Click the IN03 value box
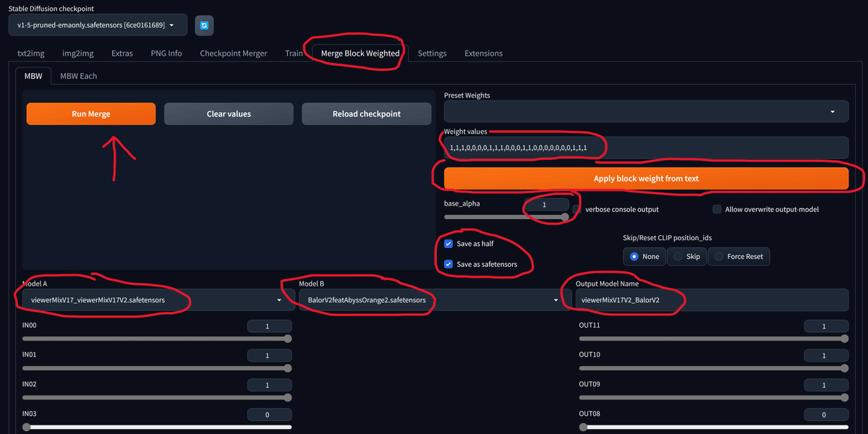Viewport: 868px width, 434px height. pyautogui.click(x=269, y=415)
